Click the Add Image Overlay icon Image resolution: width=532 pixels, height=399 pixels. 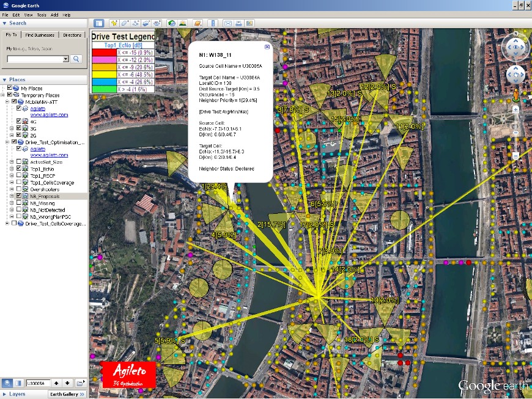147,23
